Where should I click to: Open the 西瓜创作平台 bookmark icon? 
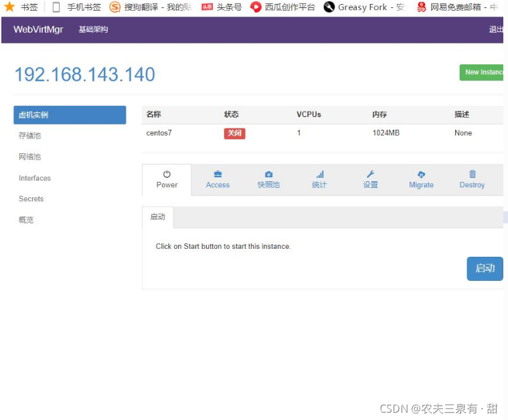point(256,7)
